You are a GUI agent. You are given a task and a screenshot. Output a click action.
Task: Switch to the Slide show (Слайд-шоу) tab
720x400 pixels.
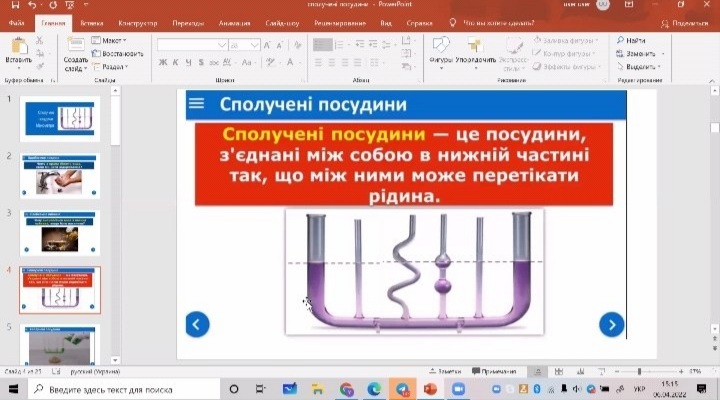(282, 23)
